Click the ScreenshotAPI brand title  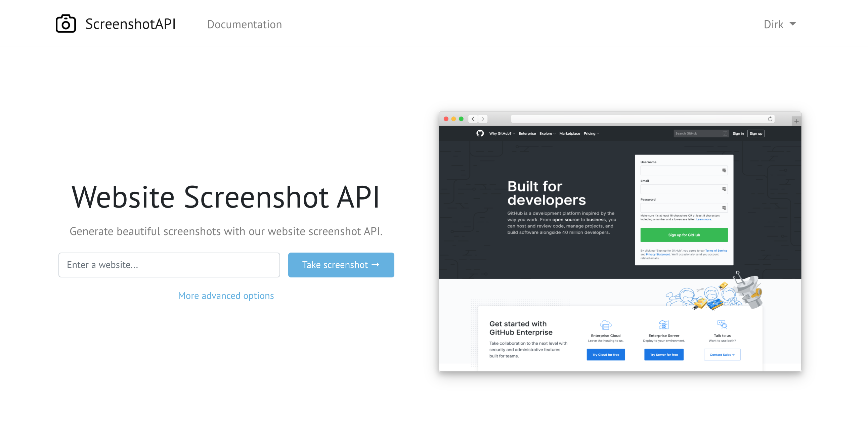pos(130,24)
